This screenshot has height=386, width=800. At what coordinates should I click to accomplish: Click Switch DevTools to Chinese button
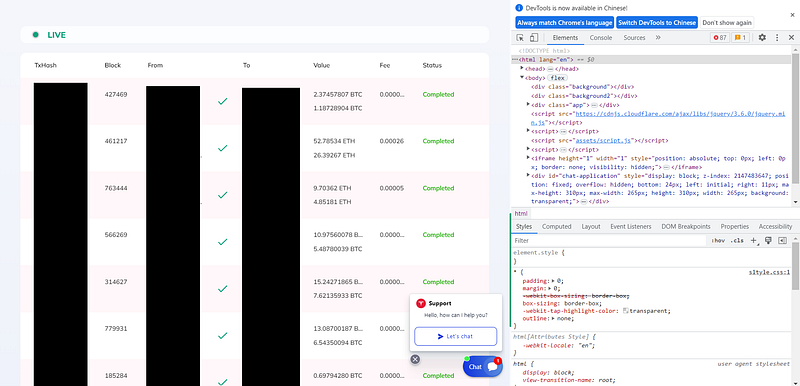point(657,23)
